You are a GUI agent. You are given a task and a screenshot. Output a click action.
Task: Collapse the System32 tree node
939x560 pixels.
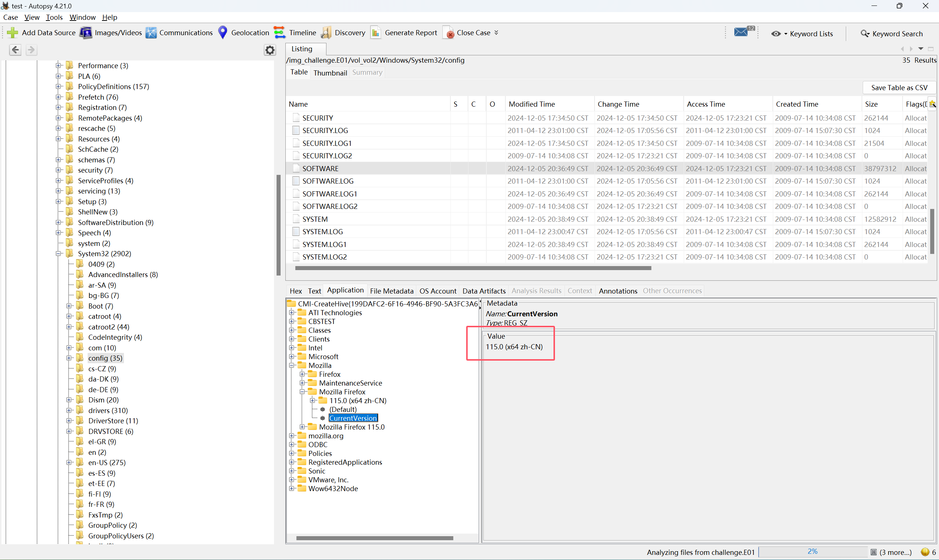[x=59, y=254]
